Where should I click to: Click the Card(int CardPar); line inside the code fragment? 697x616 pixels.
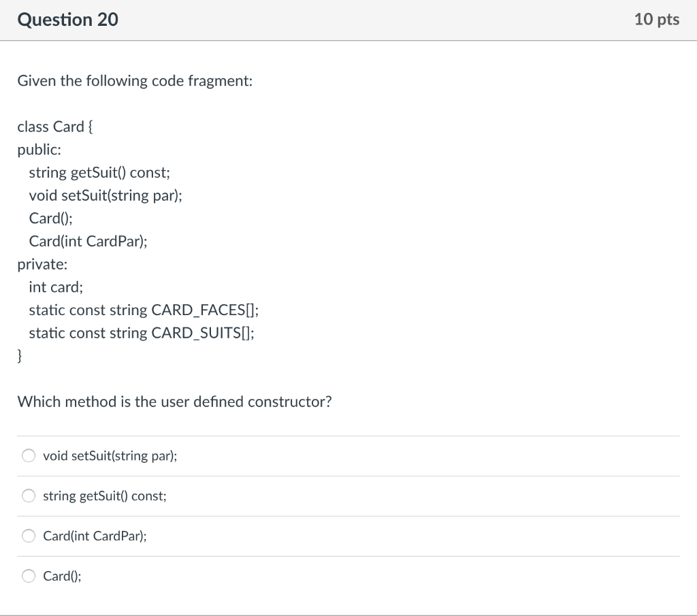coord(88,242)
